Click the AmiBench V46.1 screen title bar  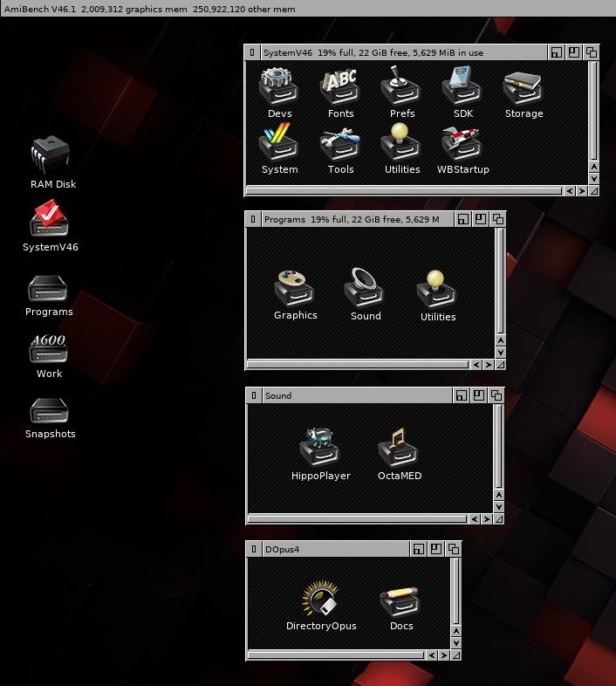pos(308,9)
